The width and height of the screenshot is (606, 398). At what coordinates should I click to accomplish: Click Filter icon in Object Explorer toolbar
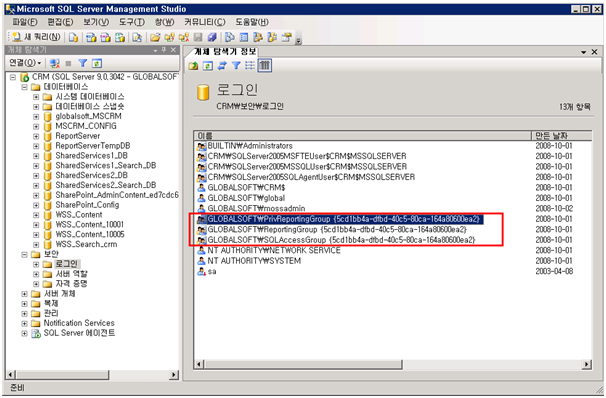click(82, 63)
